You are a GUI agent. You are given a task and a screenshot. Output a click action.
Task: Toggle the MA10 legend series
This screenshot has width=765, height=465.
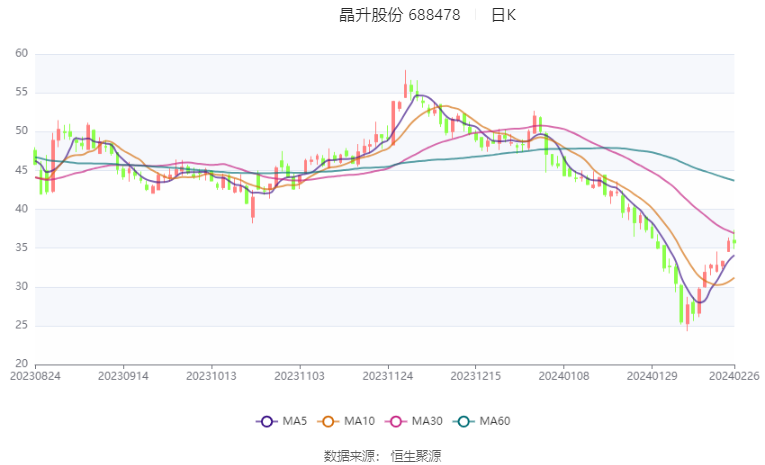[346, 421]
